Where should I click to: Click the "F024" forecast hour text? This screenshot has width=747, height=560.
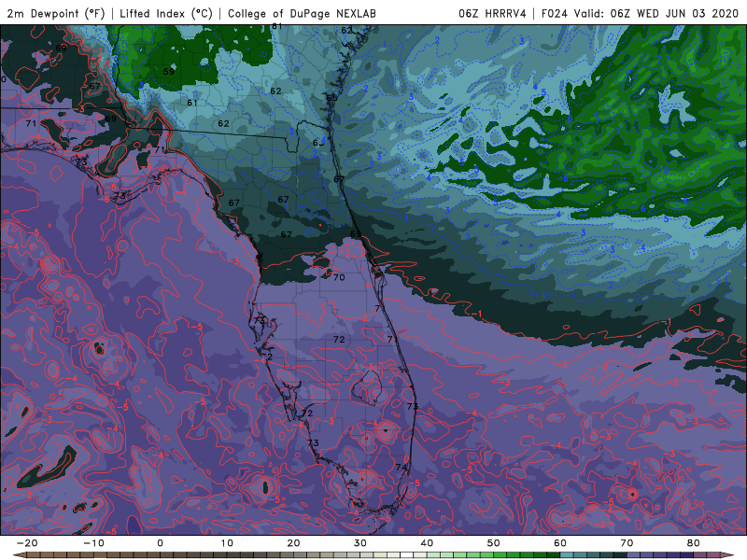554,13
